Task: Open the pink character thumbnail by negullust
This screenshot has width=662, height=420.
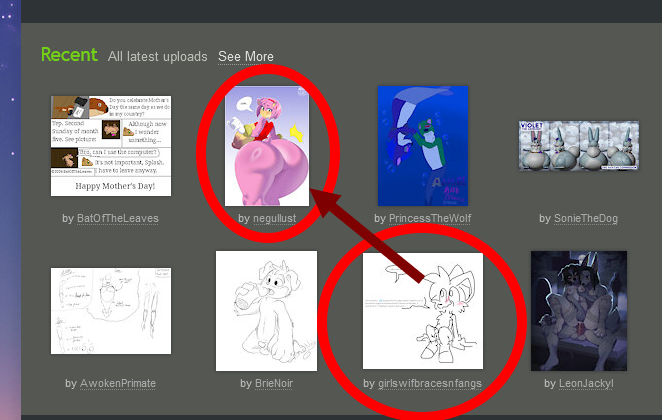Action: tap(267, 146)
